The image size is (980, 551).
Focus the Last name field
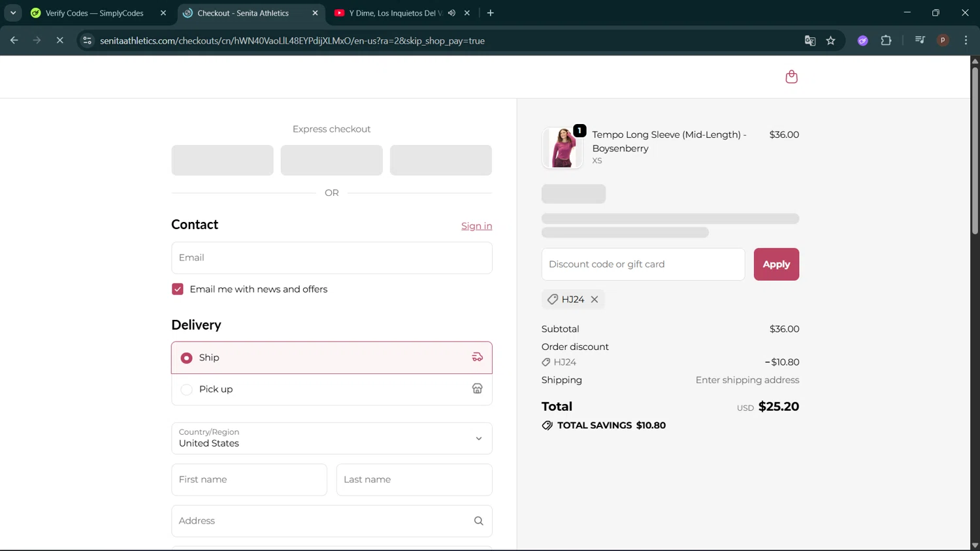click(414, 480)
